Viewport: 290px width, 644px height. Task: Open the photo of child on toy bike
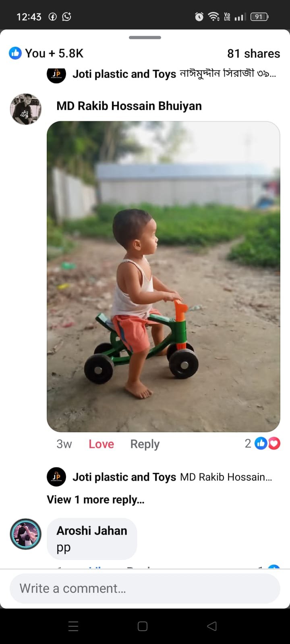[x=163, y=277]
